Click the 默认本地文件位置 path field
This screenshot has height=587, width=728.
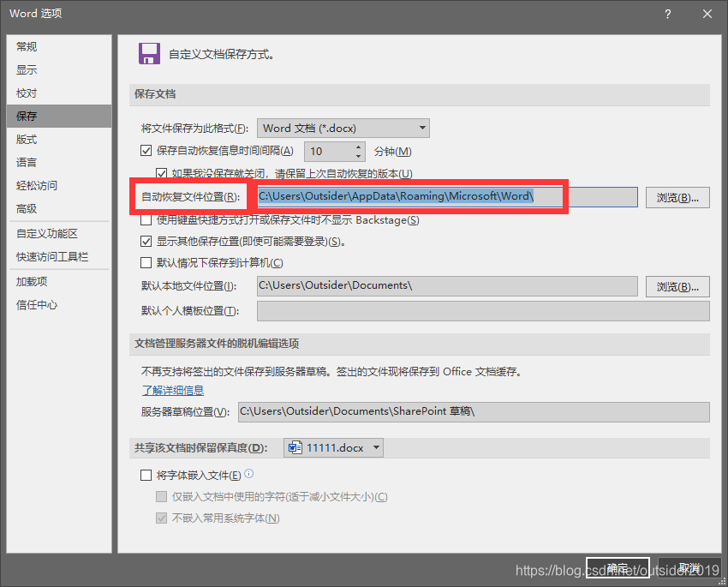click(x=447, y=286)
